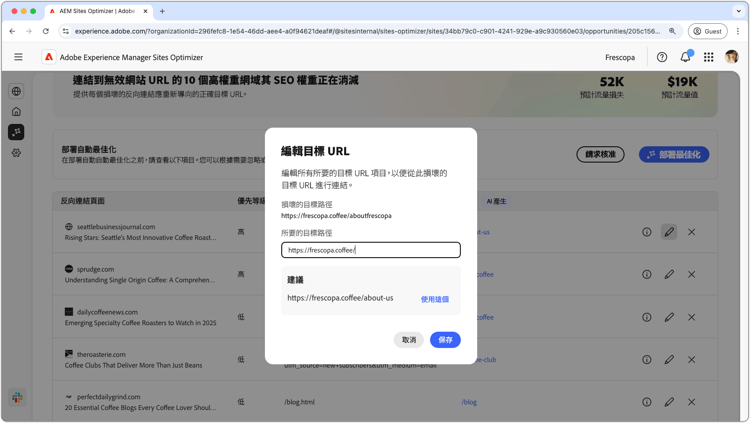Click the seattlebusinessjournal.com domain text

click(x=116, y=227)
